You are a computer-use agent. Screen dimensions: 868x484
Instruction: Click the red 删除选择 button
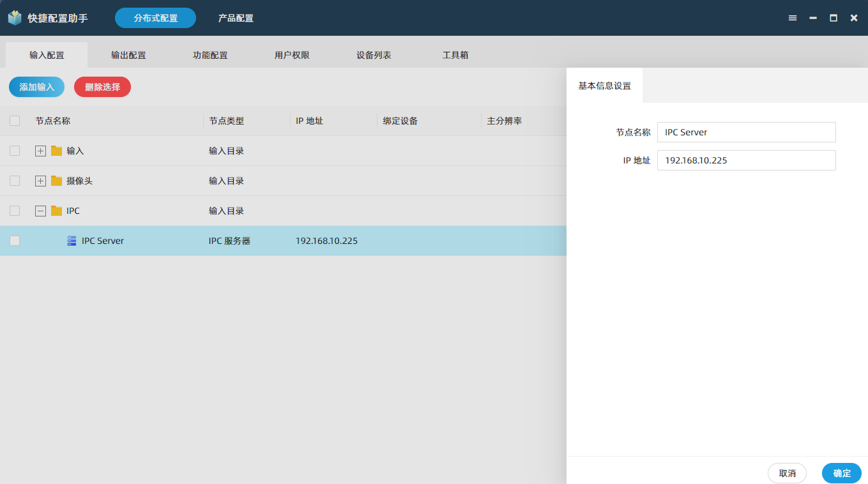point(102,87)
